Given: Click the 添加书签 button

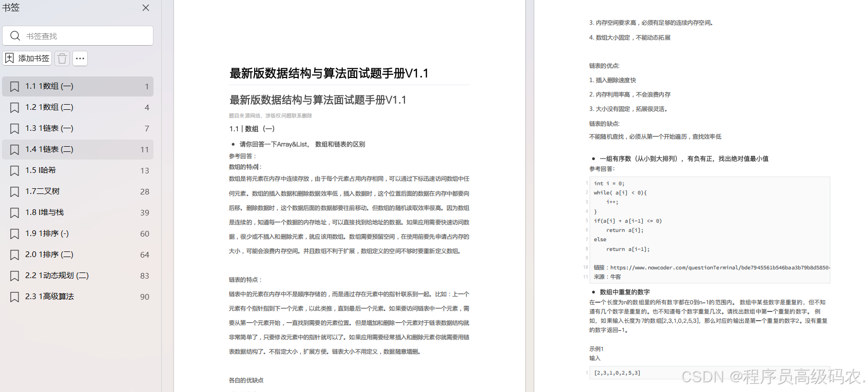Looking at the screenshot, I should click(27, 58).
